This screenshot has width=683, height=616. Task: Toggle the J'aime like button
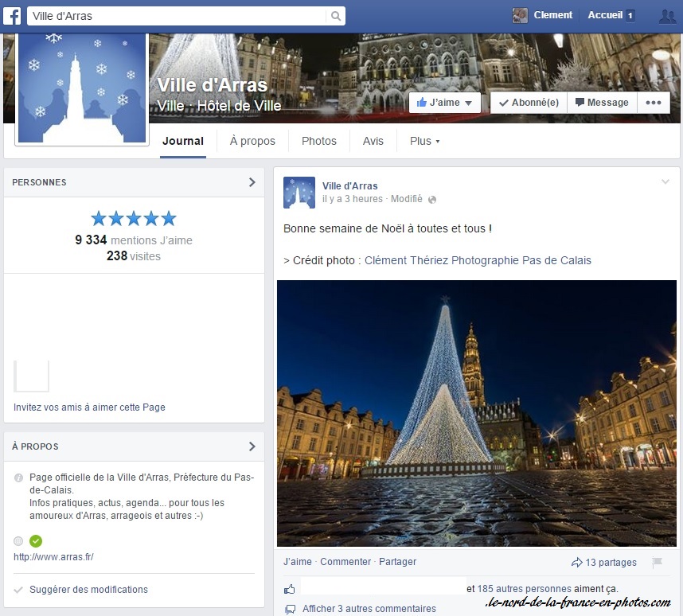(x=445, y=103)
